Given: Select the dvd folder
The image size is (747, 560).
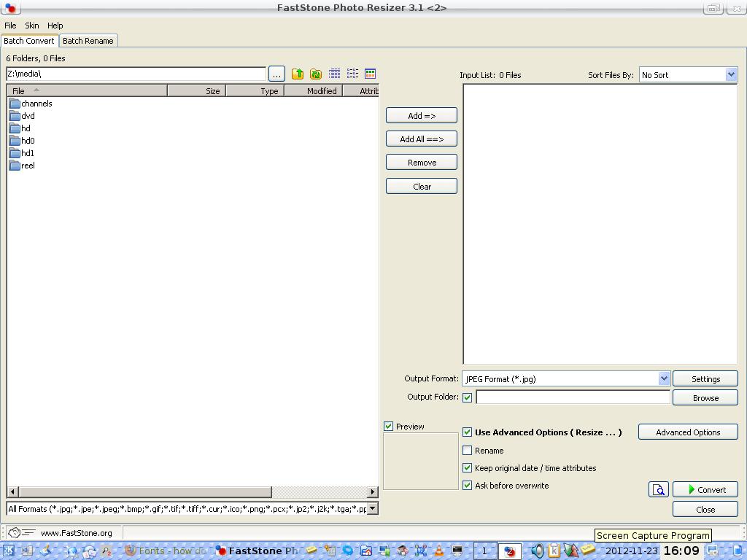Looking at the screenshot, I should pyautogui.click(x=23, y=116).
